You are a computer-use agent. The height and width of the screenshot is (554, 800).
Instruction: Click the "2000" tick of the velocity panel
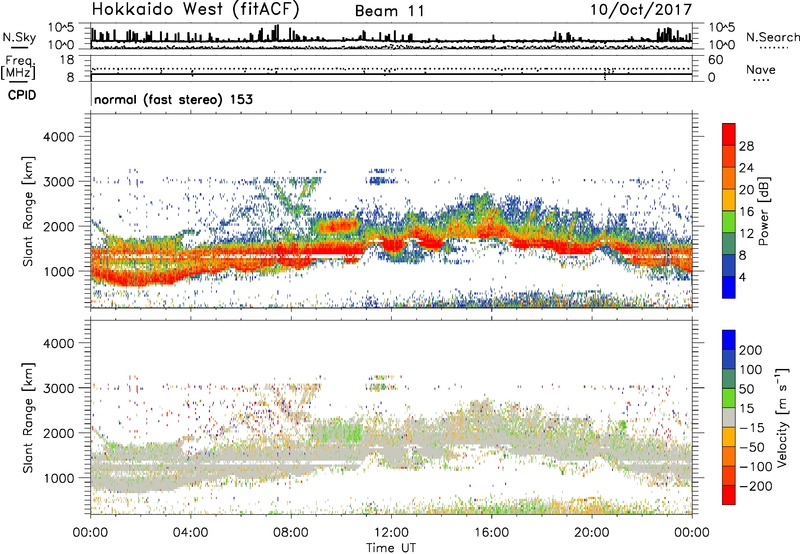pyautogui.click(x=59, y=433)
